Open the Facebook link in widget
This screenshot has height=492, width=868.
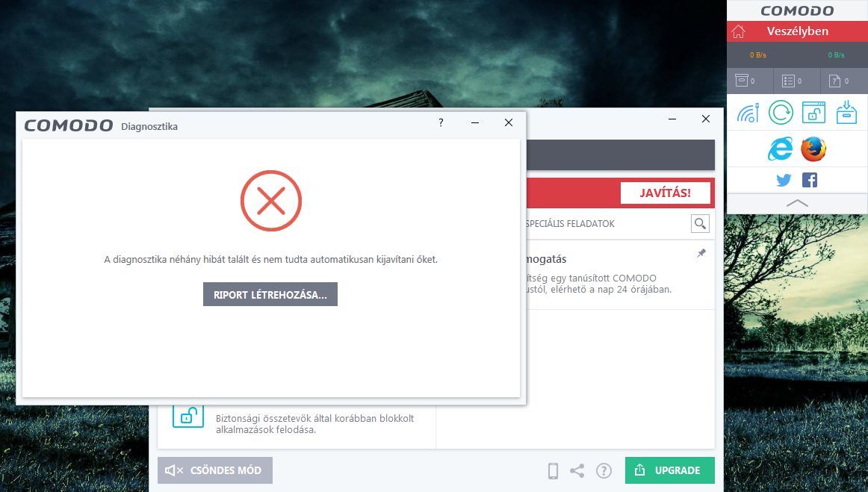[809, 180]
